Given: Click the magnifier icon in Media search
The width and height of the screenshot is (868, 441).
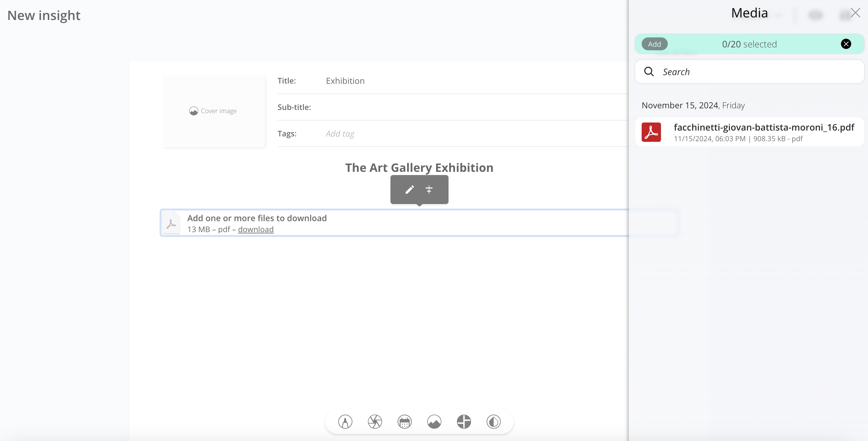Looking at the screenshot, I should (649, 72).
